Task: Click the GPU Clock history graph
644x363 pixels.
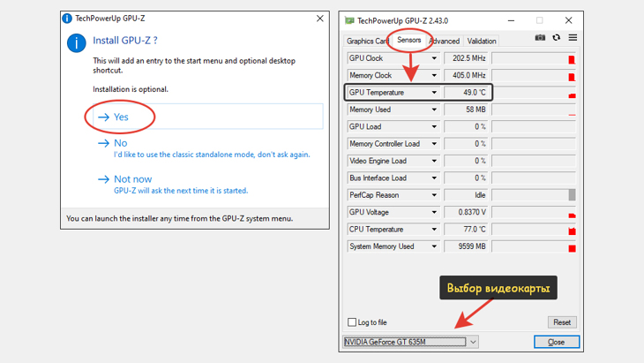Action: tap(534, 58)
